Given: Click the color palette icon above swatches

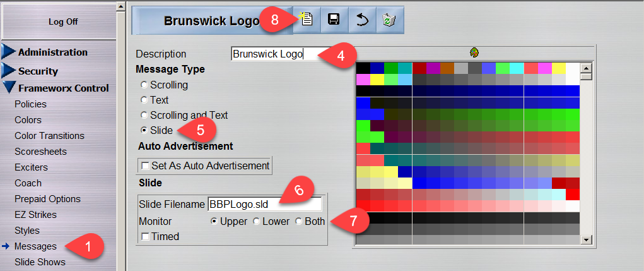Looking at the screenshot, I should coord(474,52).
